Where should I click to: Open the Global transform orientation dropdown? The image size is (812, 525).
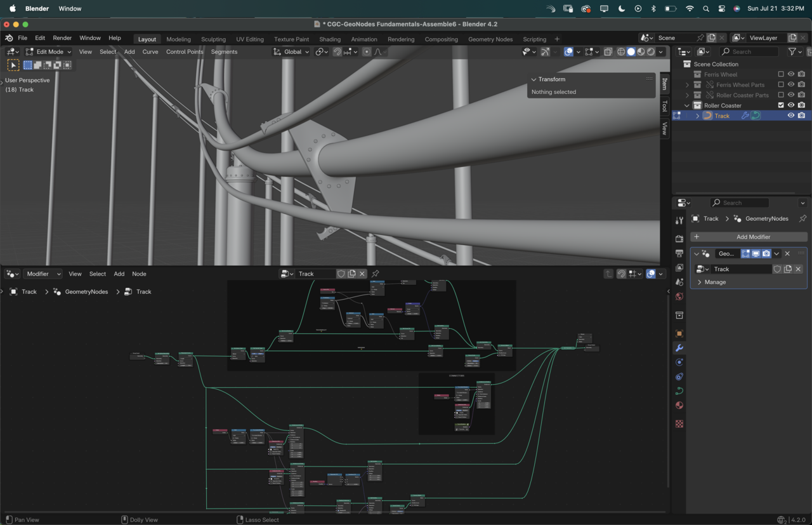coord(292,52)
